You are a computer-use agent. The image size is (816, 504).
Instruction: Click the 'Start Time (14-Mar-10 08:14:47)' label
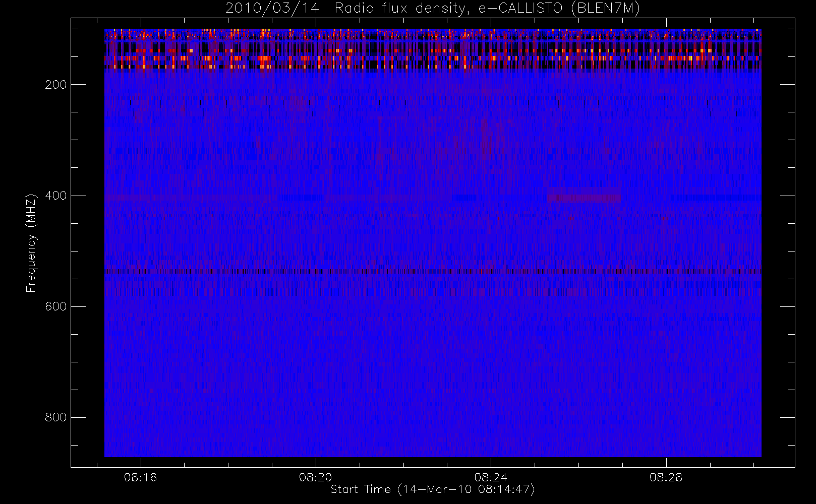coord(432,489)
